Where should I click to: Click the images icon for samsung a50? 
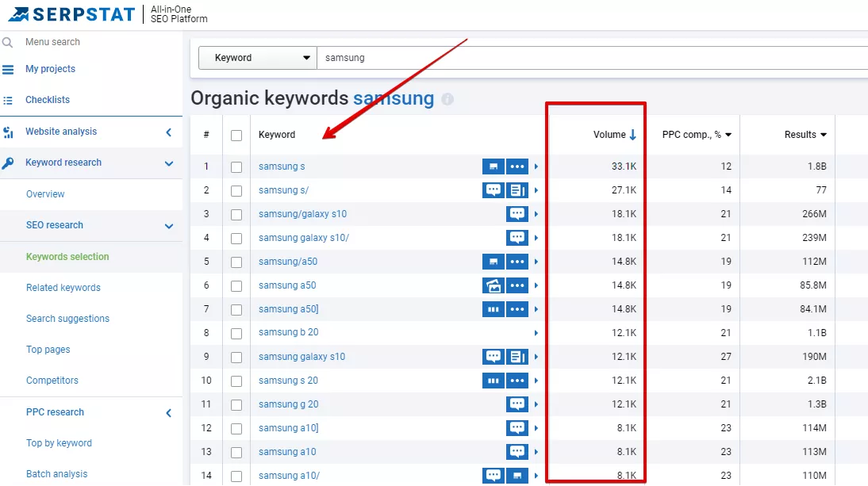494,285
